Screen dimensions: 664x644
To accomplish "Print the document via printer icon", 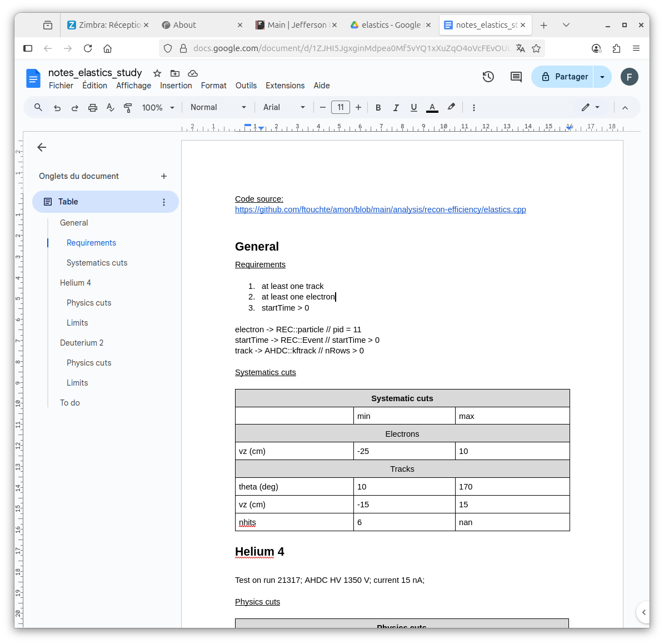I will [x=93, y=108].
